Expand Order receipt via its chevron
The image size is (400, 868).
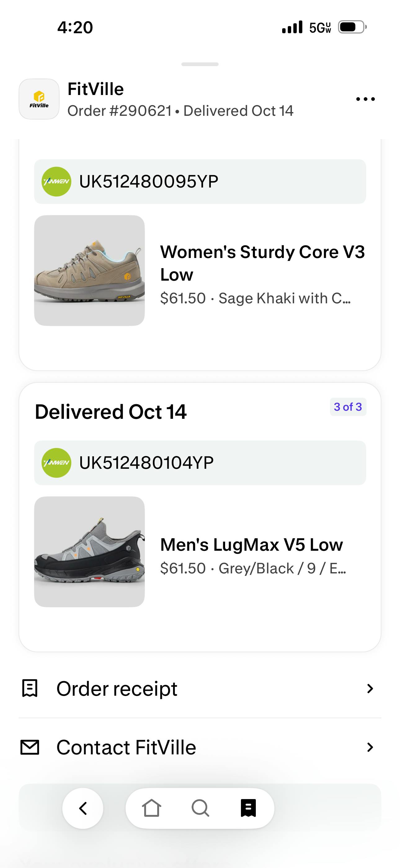[x=370, y=688]
